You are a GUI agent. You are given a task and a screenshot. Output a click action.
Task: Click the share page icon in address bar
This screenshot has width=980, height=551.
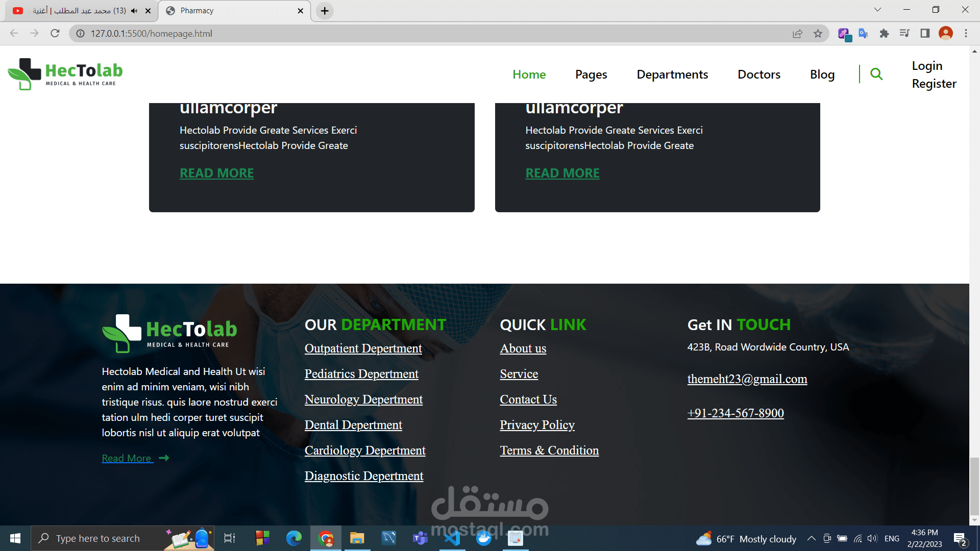[797, 34]
